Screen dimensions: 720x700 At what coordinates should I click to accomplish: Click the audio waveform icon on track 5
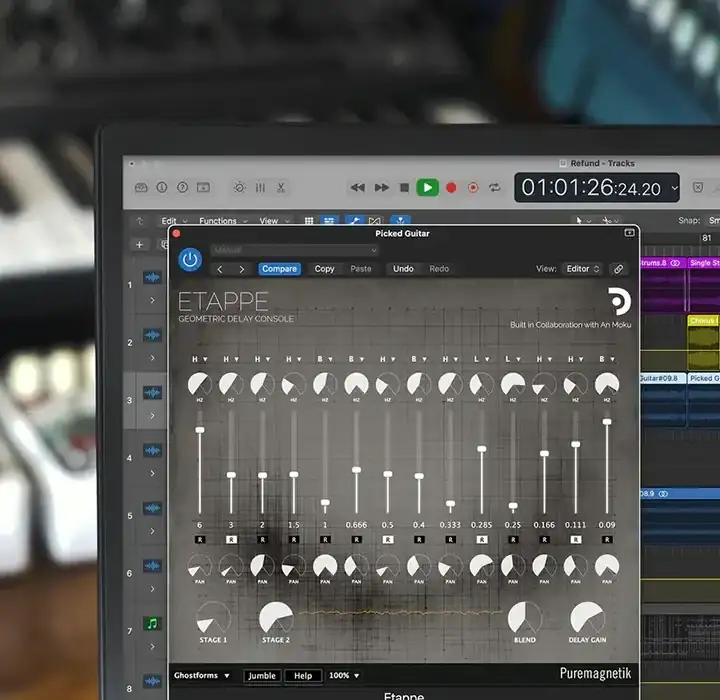[152, 508]
